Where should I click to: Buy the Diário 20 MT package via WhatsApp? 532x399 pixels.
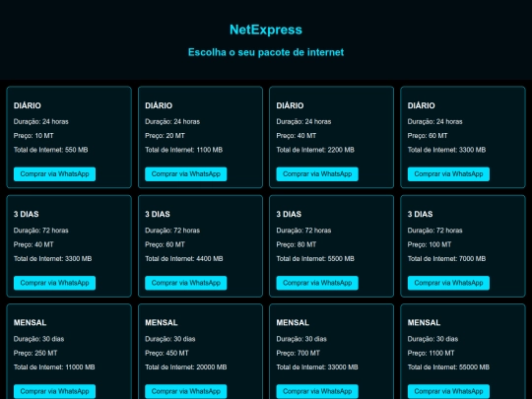186,174
